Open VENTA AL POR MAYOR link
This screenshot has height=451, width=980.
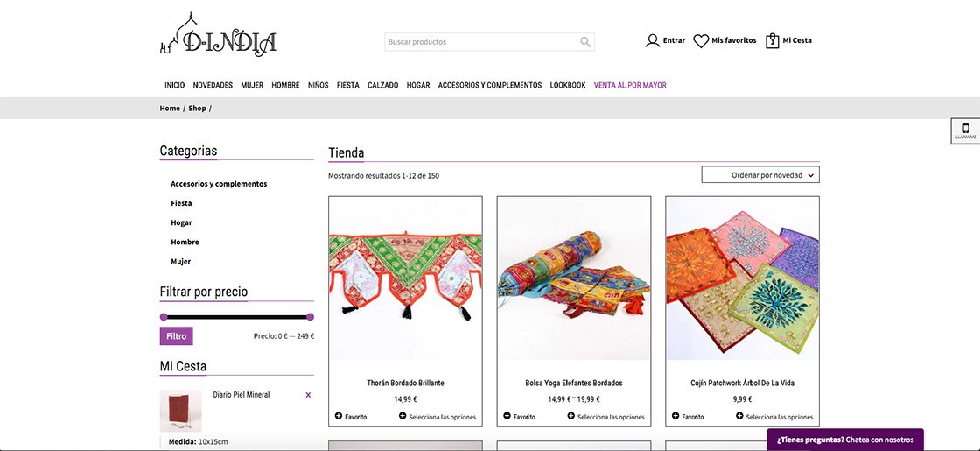click(630, 85)
